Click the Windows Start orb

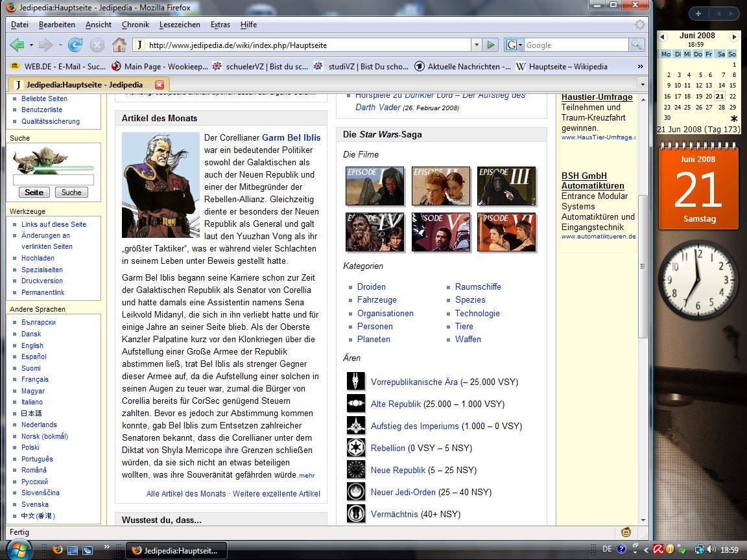(x=18, y=550)
